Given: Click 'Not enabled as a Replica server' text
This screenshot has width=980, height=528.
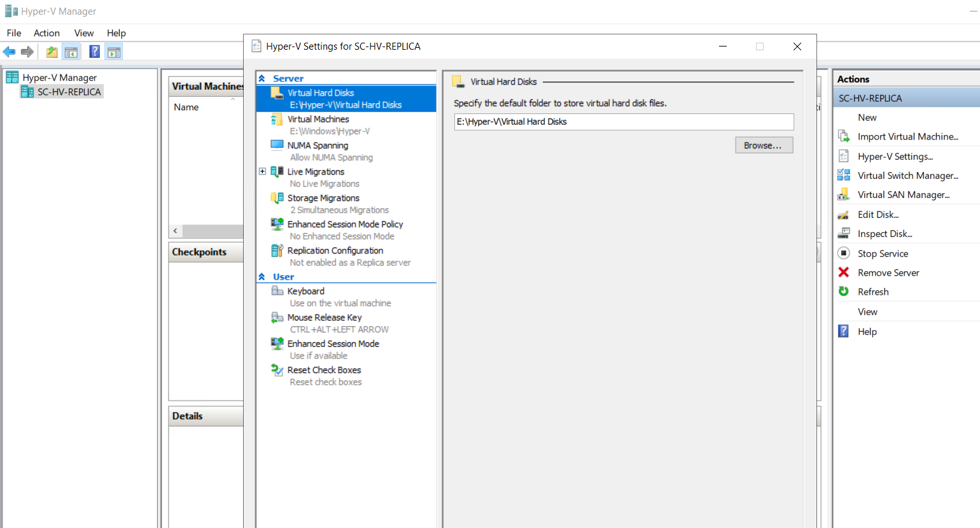Looking at the screenshot, I should [350, 262].
